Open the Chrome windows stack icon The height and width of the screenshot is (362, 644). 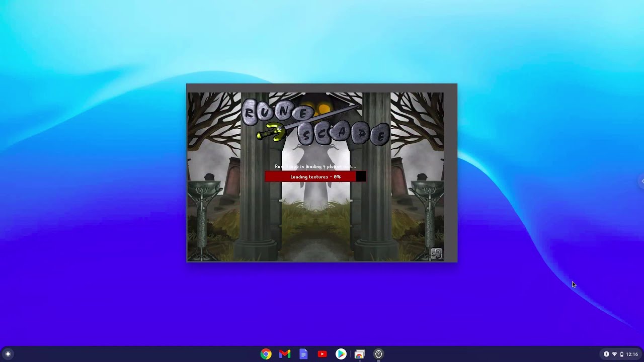[360, 354]
